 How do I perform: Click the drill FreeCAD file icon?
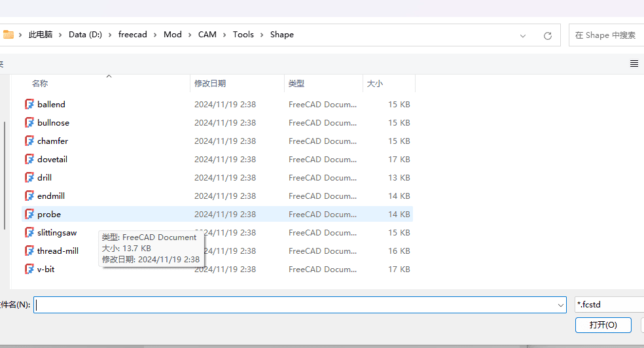click(29, 178)
